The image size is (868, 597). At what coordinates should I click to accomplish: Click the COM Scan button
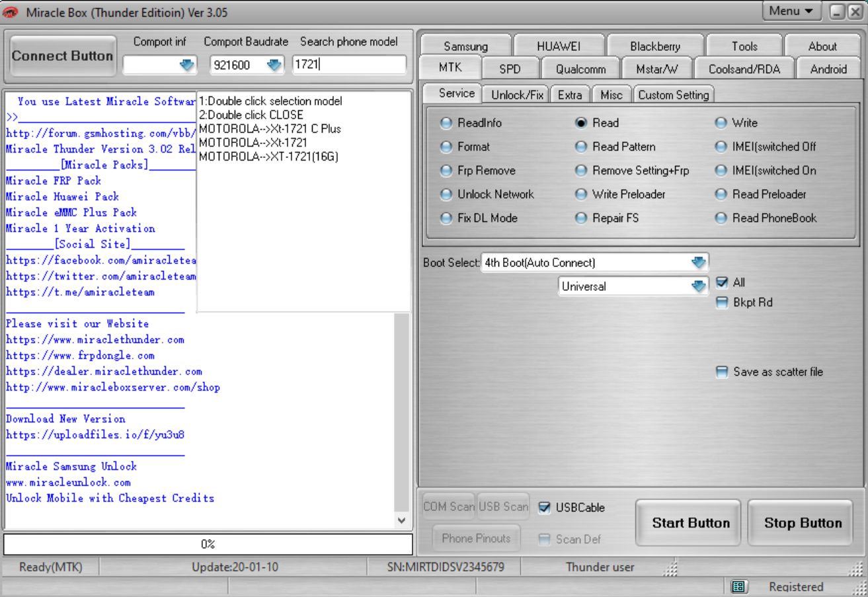[449, 507]
